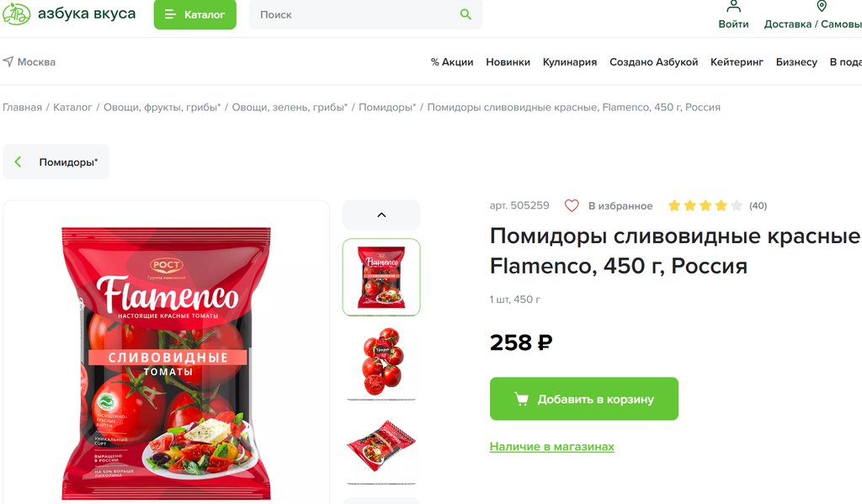Click the Москва location arrow icon
This screenshot has height=504, width=862.
click(x=8, y=61)
